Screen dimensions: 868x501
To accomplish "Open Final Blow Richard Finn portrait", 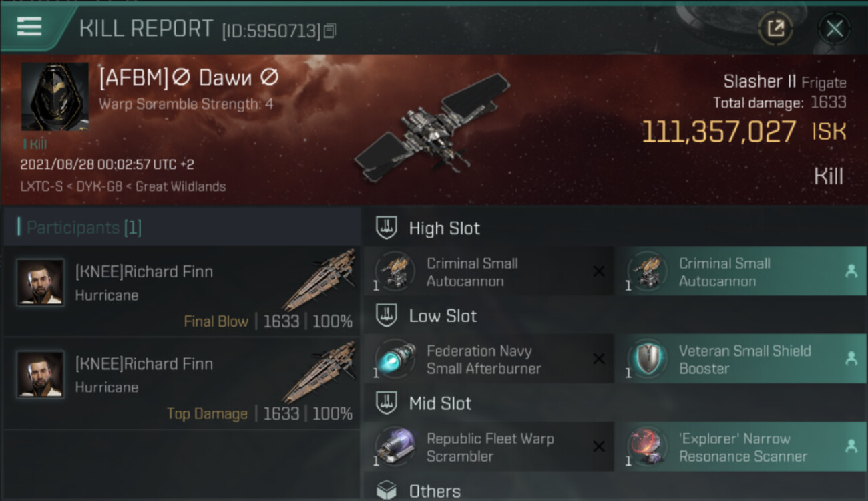I will pos(41,283).
